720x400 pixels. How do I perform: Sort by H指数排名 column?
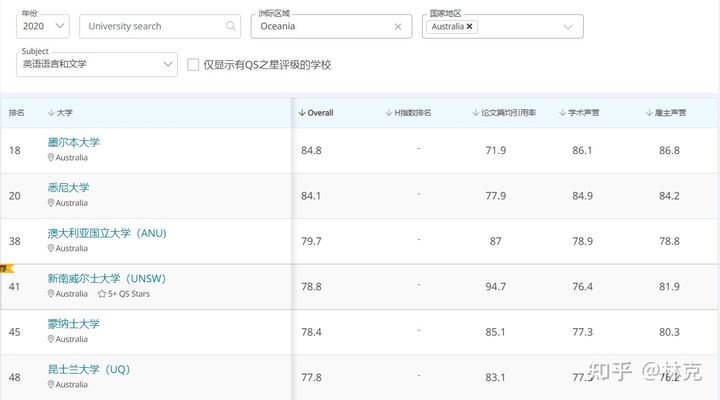coord(408,113)
